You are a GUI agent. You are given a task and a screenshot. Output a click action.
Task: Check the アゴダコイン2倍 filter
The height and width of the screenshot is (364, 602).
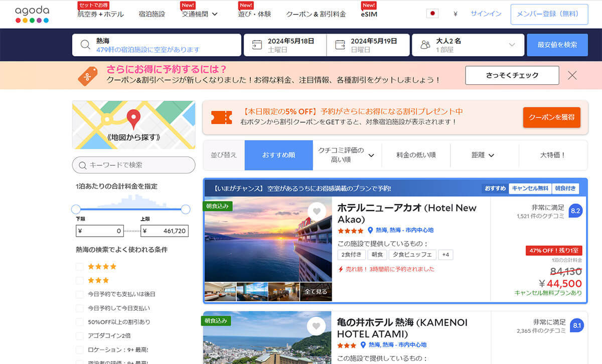79,335
